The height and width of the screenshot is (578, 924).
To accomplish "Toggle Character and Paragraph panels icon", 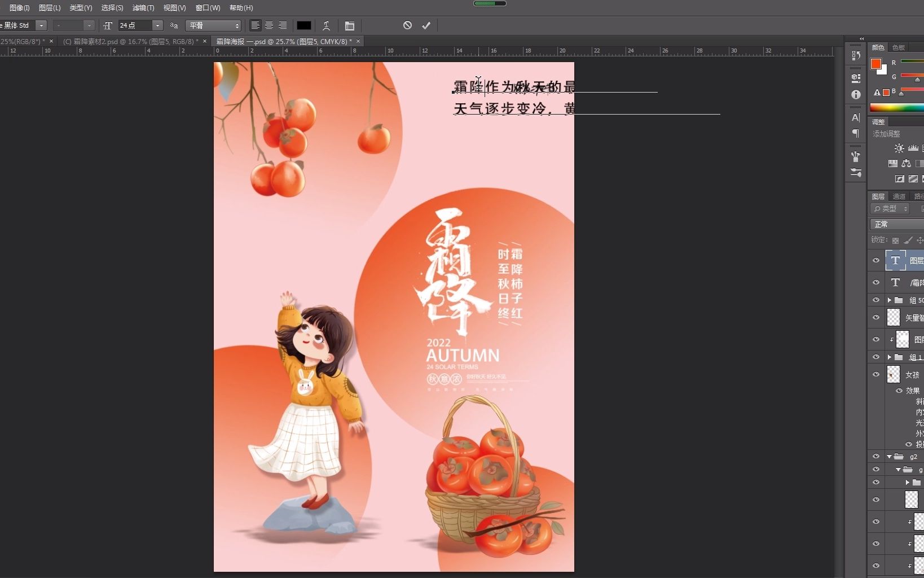I will (x=350, y=25).
